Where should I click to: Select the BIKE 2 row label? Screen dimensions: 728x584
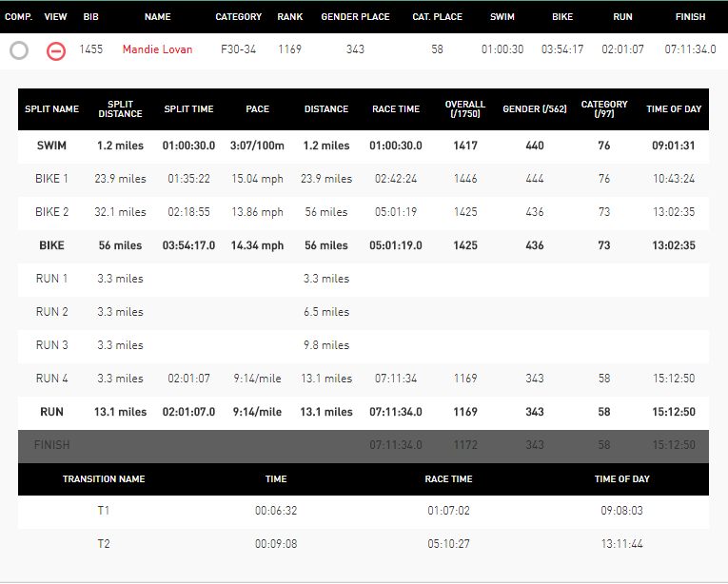pos(51,212)
